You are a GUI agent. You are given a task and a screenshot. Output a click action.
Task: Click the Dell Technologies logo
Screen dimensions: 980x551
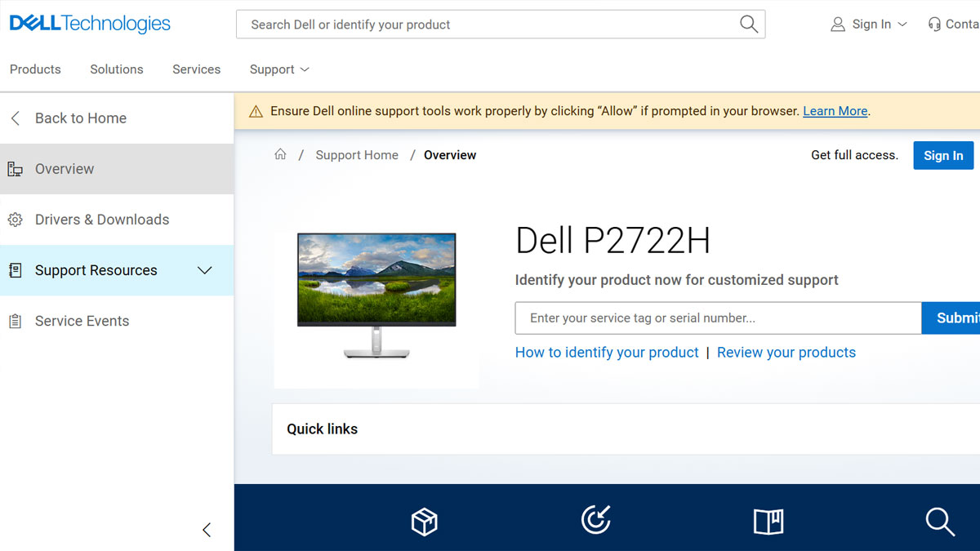pos(90,24)
